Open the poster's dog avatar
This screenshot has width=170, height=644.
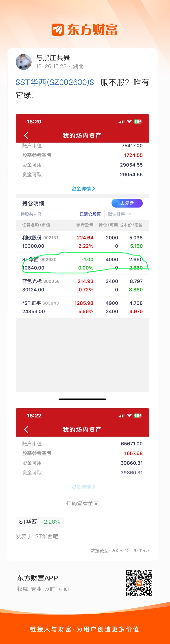click(24, 62)
